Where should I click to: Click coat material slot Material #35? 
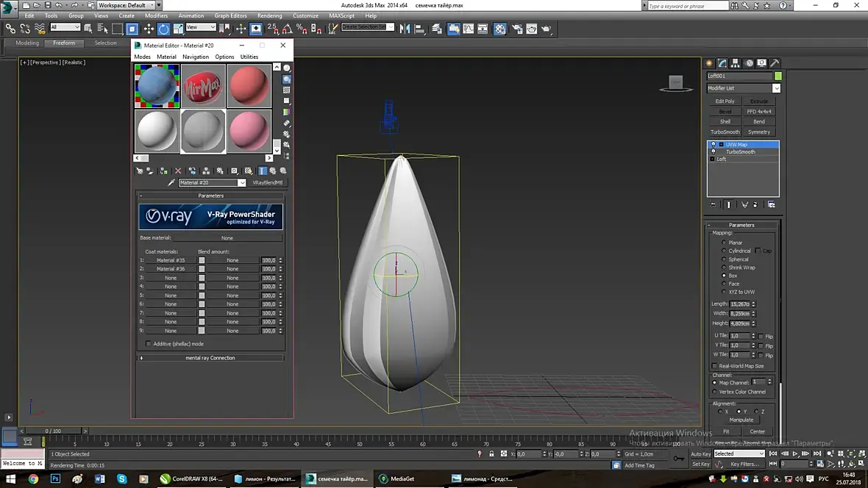tap(171, 260)
